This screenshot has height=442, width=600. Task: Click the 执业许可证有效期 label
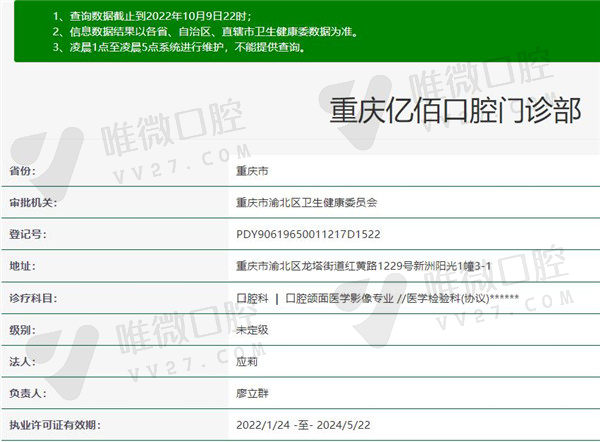[x=55, y=425]
